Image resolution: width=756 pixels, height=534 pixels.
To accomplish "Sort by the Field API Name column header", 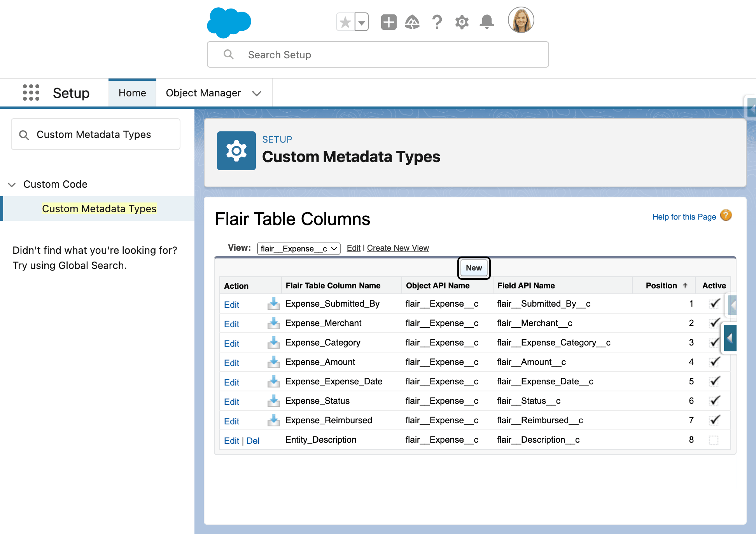I will [526, 286].
